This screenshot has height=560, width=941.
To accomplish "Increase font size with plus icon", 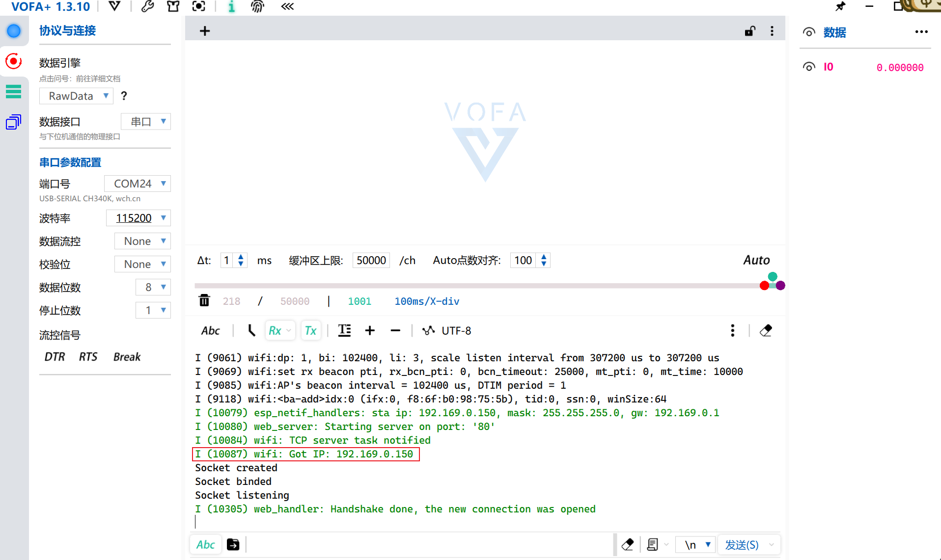I will point(370,330).
